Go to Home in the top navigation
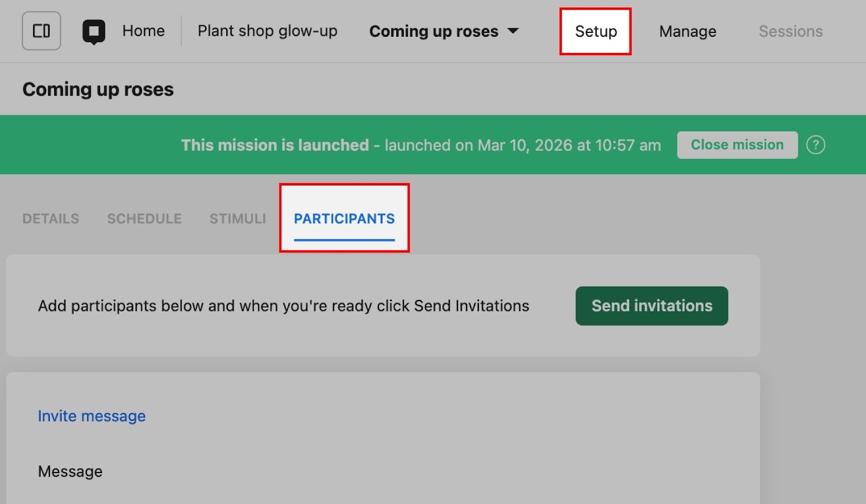 pyautogui.click(x=143, y=31)
